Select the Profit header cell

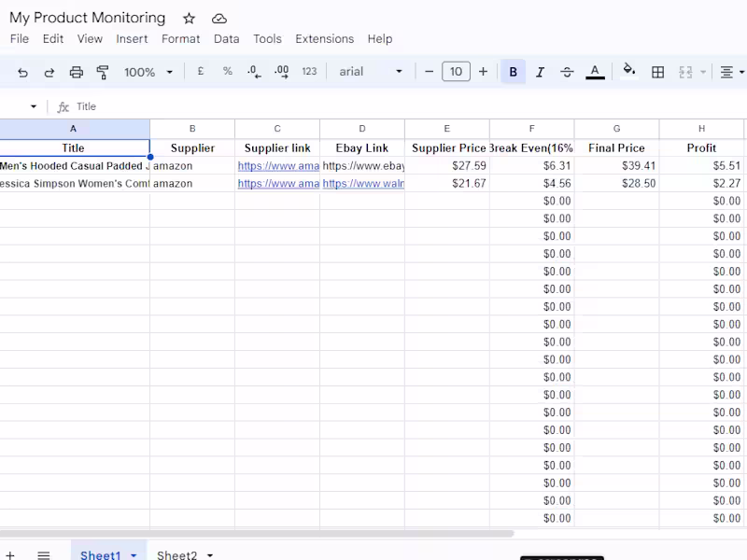(701, 148)
